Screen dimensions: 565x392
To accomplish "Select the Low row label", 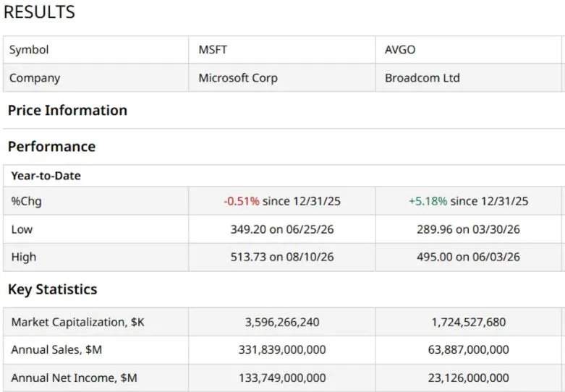I will (22, 229).
